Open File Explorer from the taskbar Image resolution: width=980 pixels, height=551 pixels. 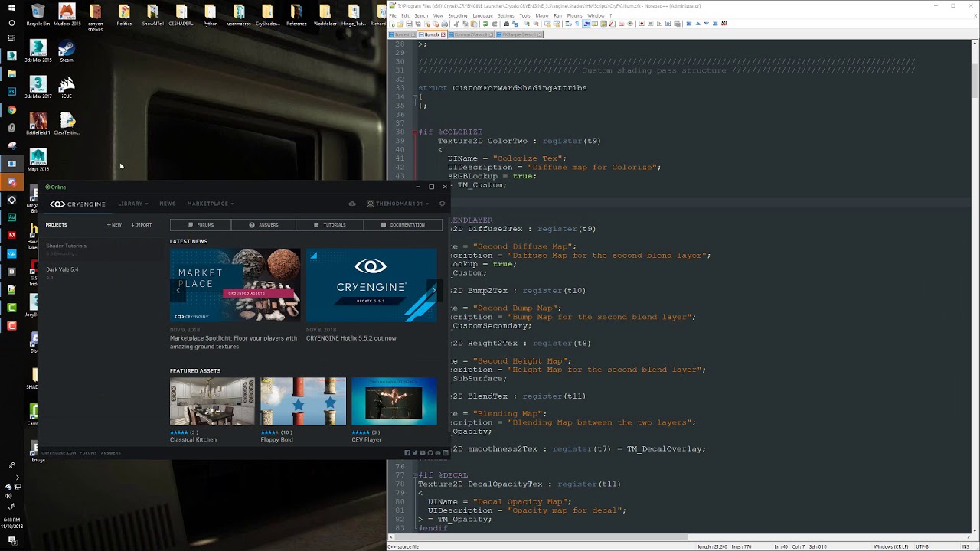11,74
